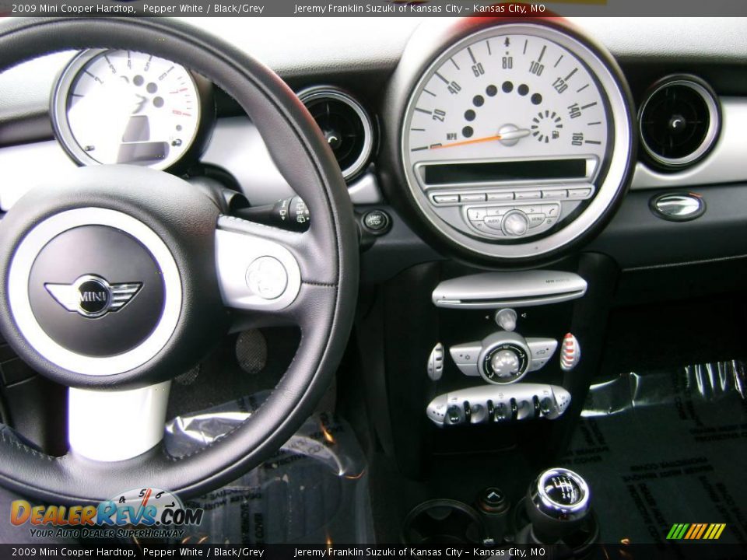This screenshot has width=747, height=560.
Task: Click the top "2009 Mini Cooper Hardtop" caption
Action: pyautogui.click(x=73, y=8)
